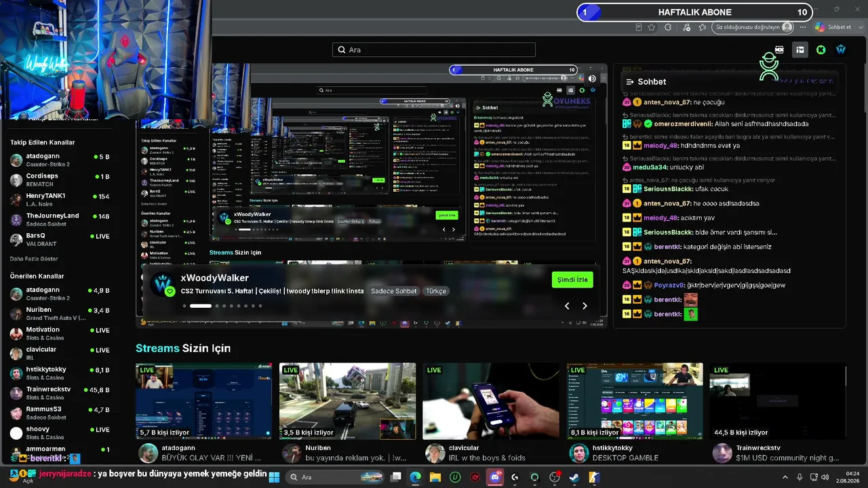Viewport: 868px width, 488px height.
Task: Open Rammus53 channel in recommended list
Action: tap(60, 413)
